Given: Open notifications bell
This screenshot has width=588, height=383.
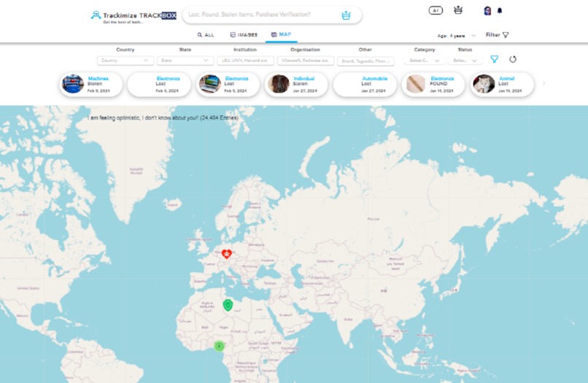Looking at the screenshot, I should [500, 10].
